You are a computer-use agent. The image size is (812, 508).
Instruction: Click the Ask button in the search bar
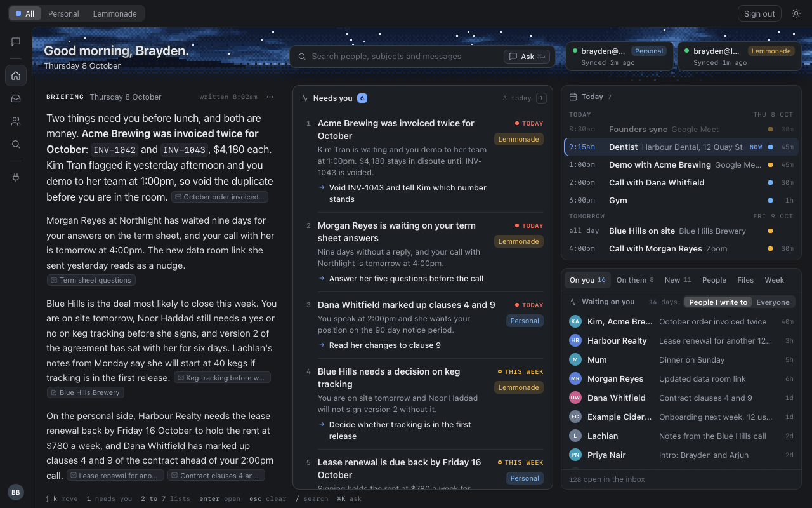coord(527,57)
